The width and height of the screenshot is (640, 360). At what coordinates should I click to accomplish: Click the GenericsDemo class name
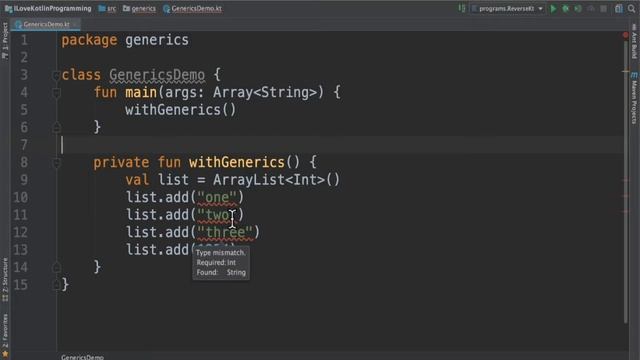(157, 75)
